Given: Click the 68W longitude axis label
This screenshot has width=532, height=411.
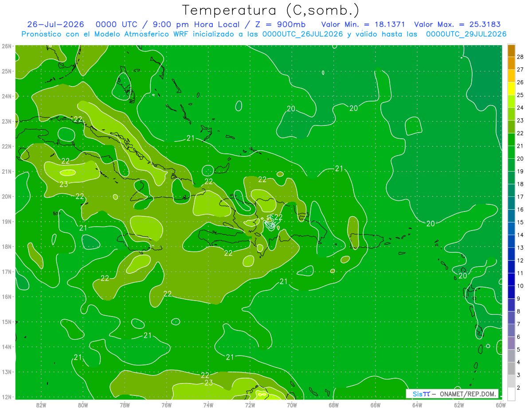Looking at the screenshot, I should coord(334,405).
